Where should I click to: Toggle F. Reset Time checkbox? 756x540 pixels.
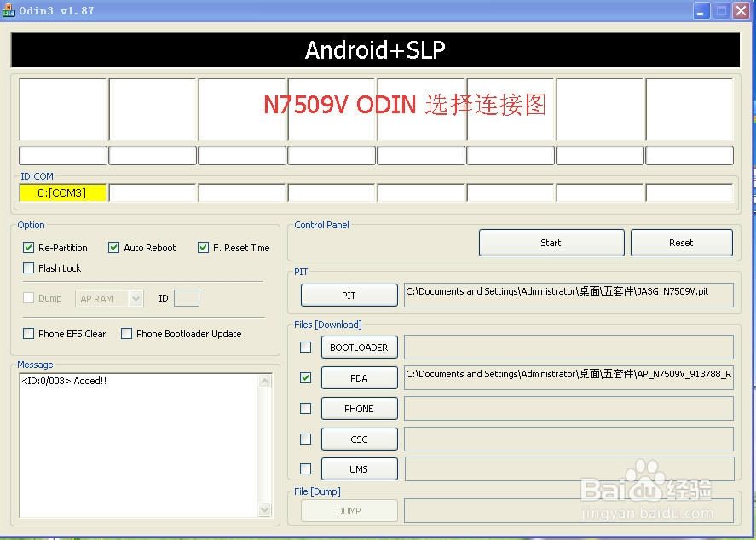(x=203, y=248)
